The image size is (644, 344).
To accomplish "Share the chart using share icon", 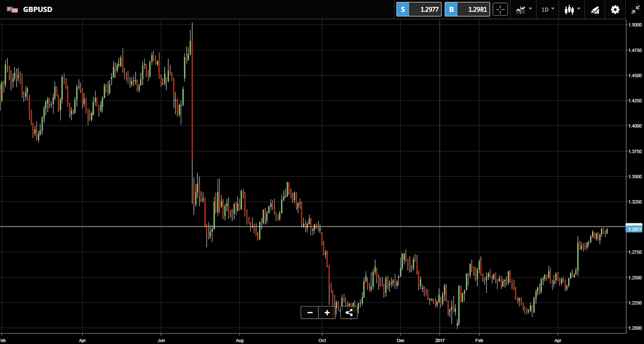I will [x=349, y=312].
